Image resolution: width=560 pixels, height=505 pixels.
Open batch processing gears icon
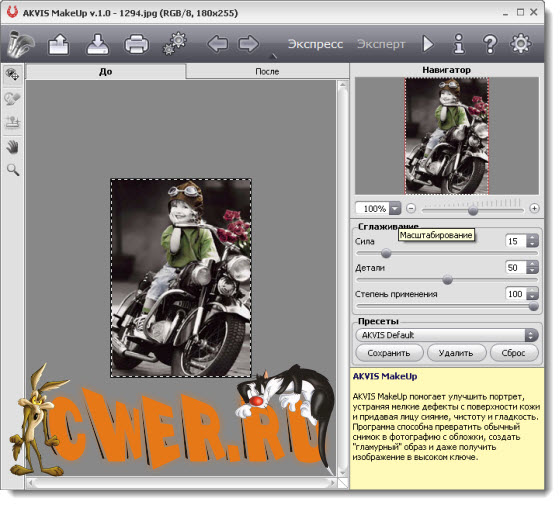point(175,44)
